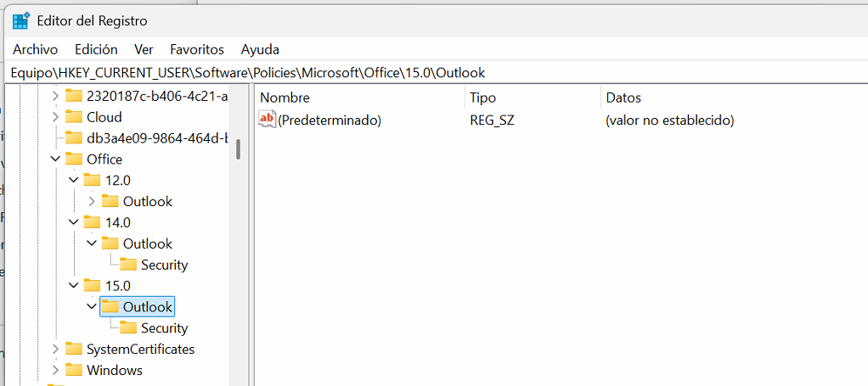
Task: Select the SystemCertificates folder icon
Action: tap(74, 349)
